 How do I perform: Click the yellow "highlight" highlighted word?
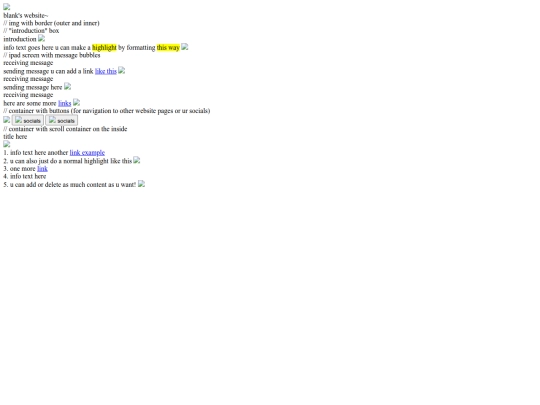point(104,48)
